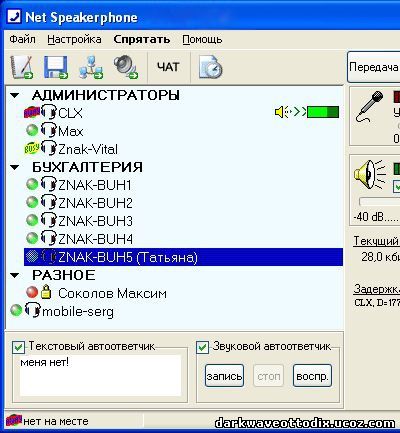The width and height of the screenshot is (400, 433).
Task: Click the Текущий link in right panel
Action: [376, 241]
